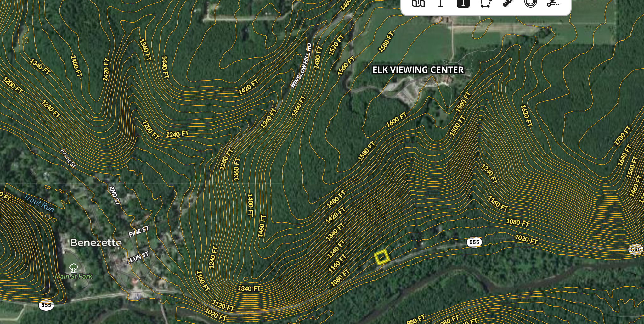Activate the ruler measure tool
Image resolution: width=644 pixels, height=324 pixels.
508,3
